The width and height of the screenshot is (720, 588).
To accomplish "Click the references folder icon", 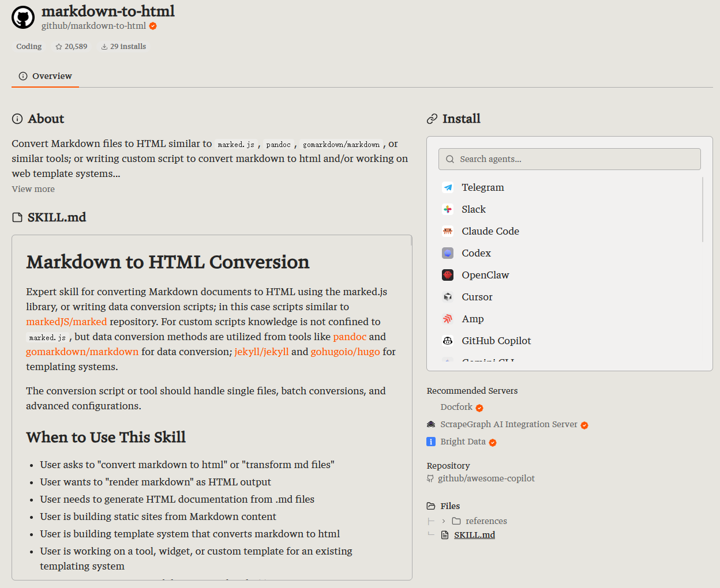I will tap(456, 521).
